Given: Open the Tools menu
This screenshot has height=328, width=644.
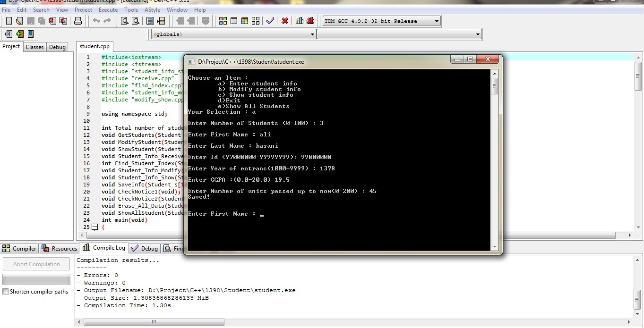Looking at the screenshot, I should 131,9.
